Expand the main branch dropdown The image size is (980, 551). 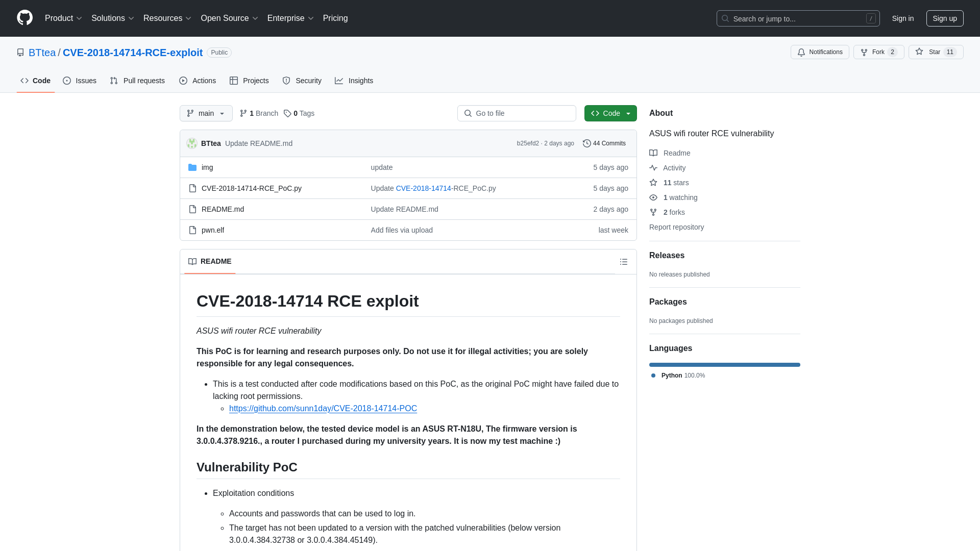tap(206, 113)
